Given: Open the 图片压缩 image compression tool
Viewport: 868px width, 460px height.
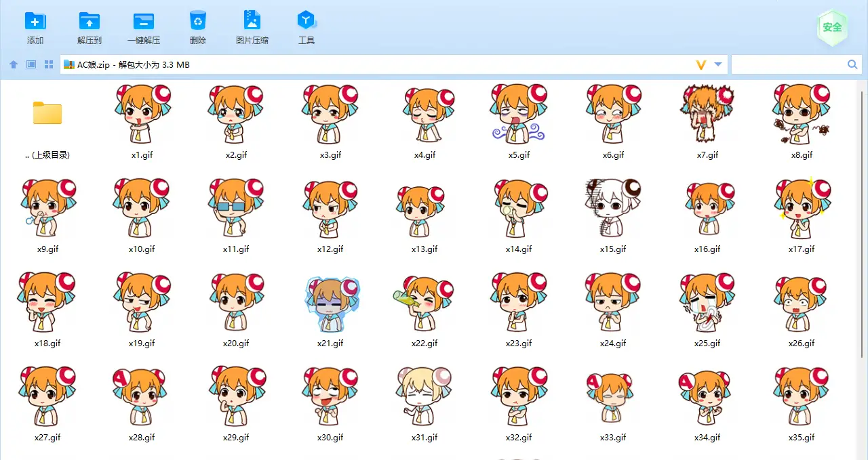Looking at the screenshot, I should coord(252,21).
